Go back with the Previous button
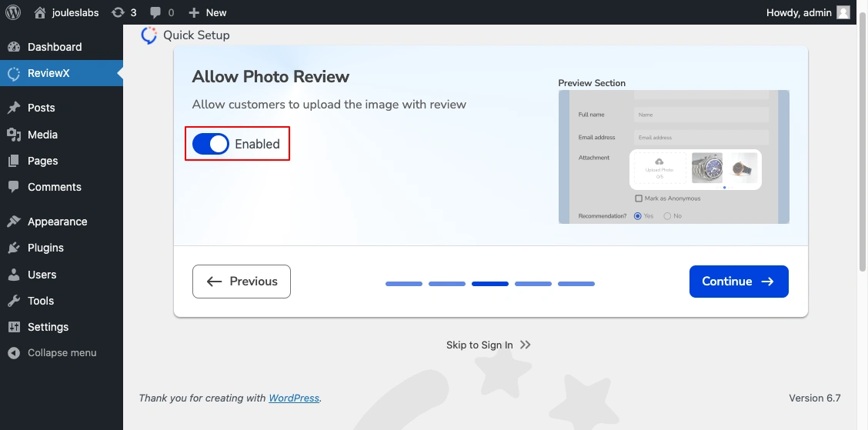 pos(242,281)
